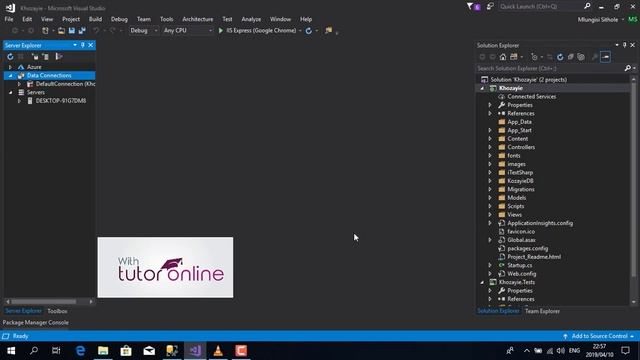
Task: Collapse the Data Connections node
Action: coord(10,76)
